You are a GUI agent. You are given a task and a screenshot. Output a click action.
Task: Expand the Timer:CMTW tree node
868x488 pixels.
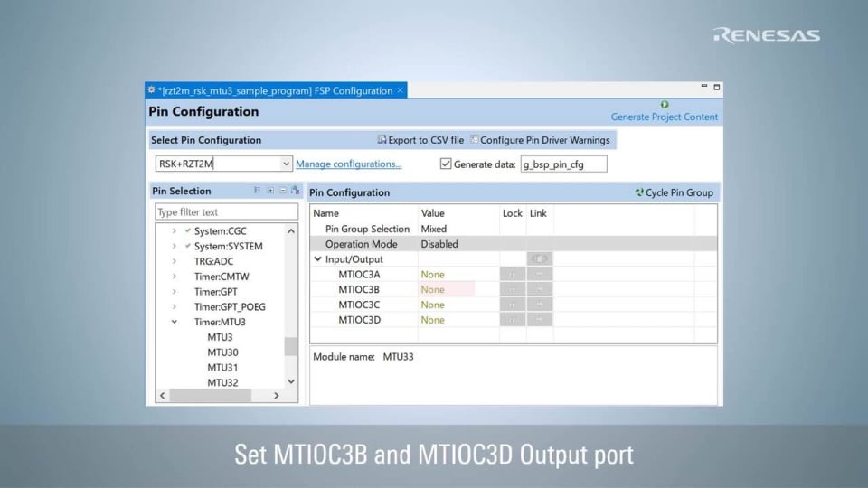pyautogui.click(x=175, y=277)
